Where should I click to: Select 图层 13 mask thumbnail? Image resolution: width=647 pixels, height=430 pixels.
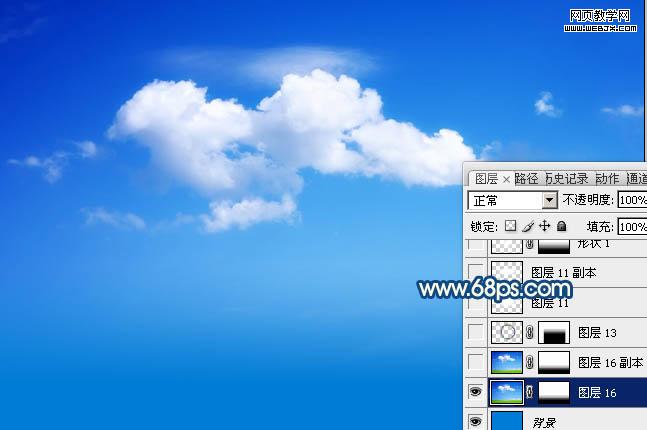pos(554,332)
